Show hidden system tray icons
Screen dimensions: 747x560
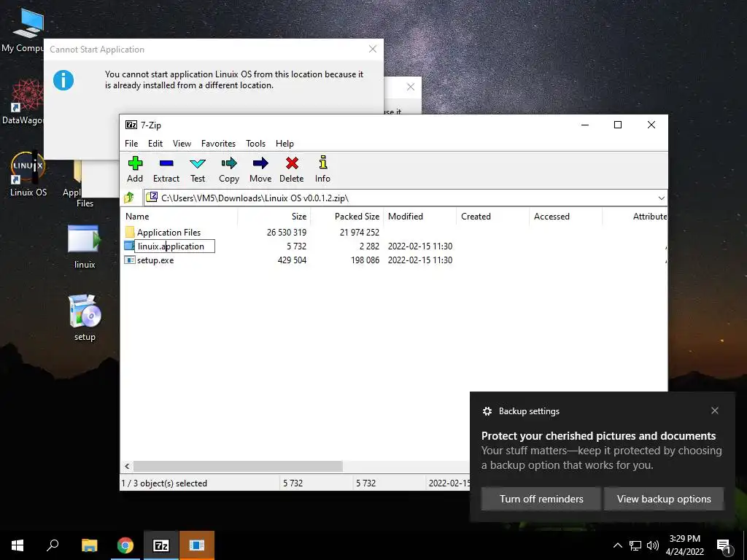point(617,545)
